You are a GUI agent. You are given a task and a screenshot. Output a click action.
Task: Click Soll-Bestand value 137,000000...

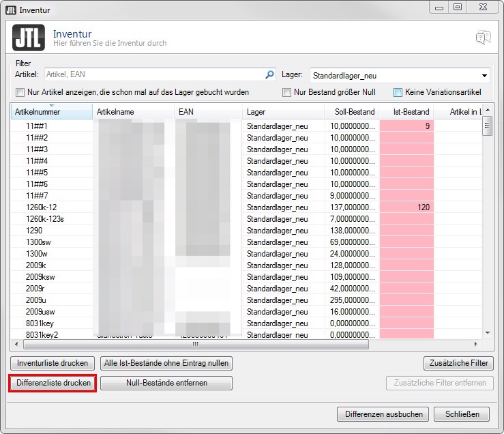tap(353, 207)
